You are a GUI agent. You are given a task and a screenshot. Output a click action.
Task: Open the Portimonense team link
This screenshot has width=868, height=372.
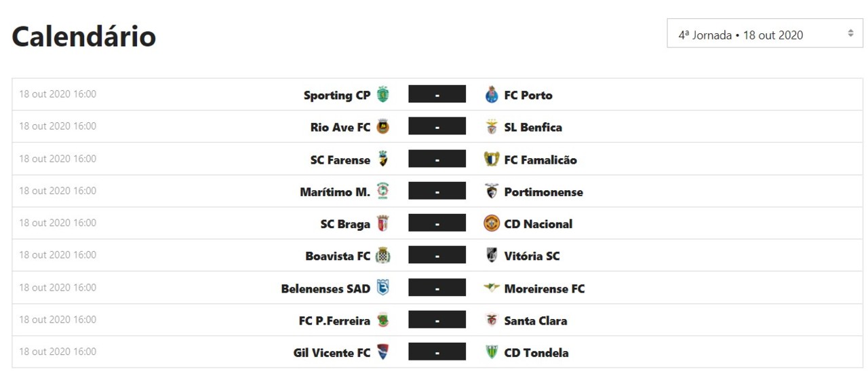[x=543, y=192]
